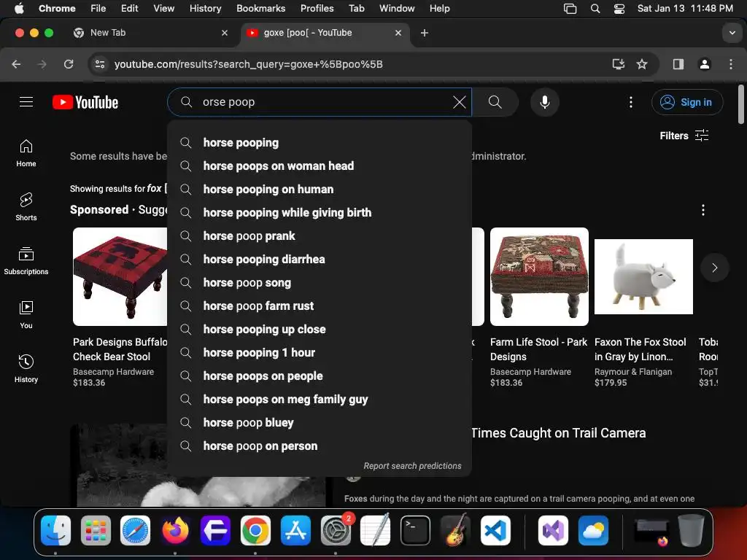Open Spotlight search in menu bar
The image size is (747, 560).
pyautogui.click(x=595, y=8)
